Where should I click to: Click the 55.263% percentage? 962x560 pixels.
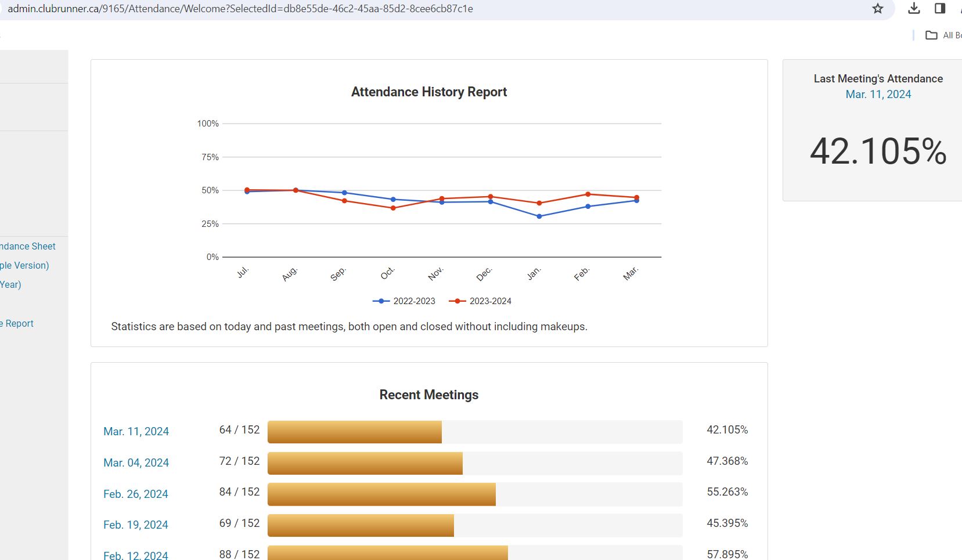click(727, 492)
